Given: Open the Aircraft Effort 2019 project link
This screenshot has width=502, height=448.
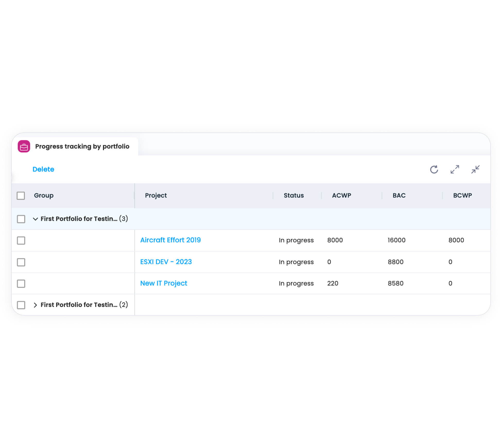Looking at the screenshot, I should (x=170, y=240).
